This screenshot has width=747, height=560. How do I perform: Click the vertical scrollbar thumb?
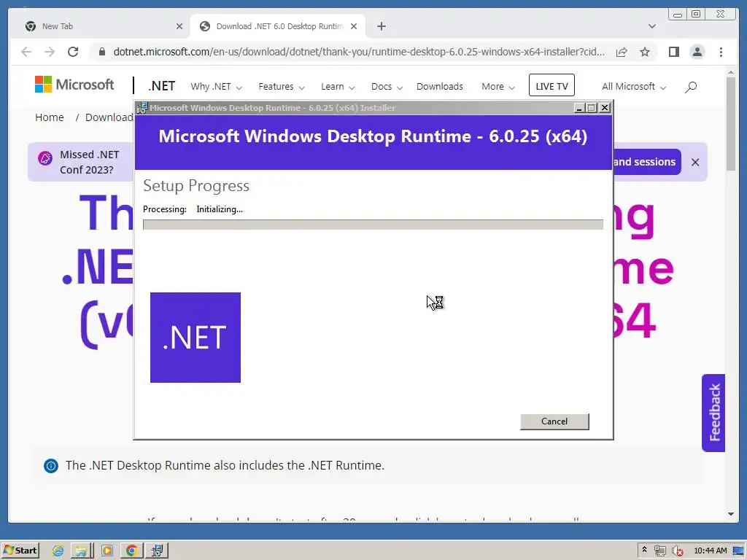(731, 124)
